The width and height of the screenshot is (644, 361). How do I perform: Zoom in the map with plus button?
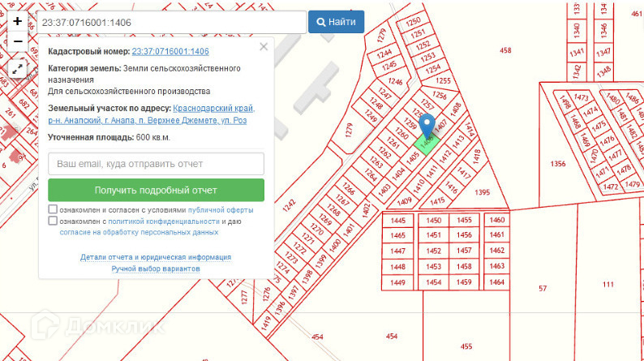[x=17, y=21]
